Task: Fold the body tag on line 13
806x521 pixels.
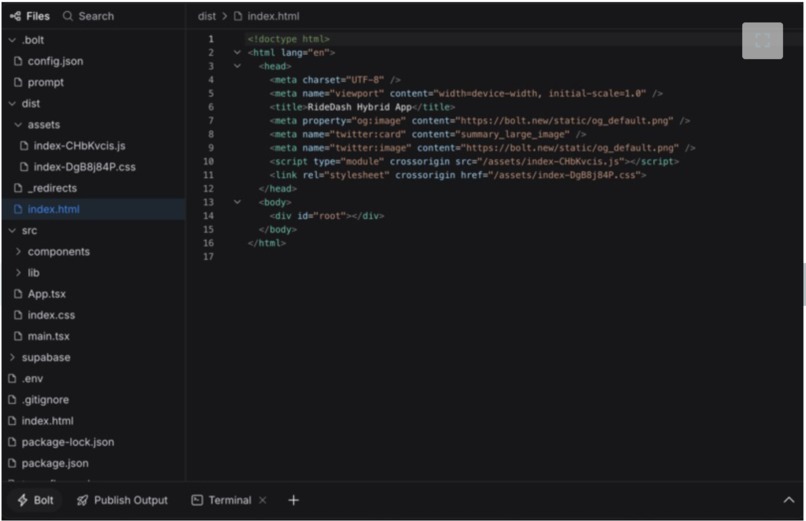Action: pyautogui.click(x=237, y=202)
